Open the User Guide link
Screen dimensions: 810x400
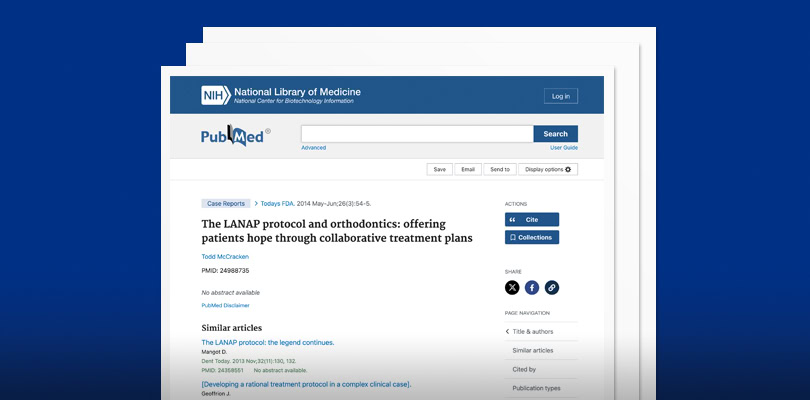564,148
